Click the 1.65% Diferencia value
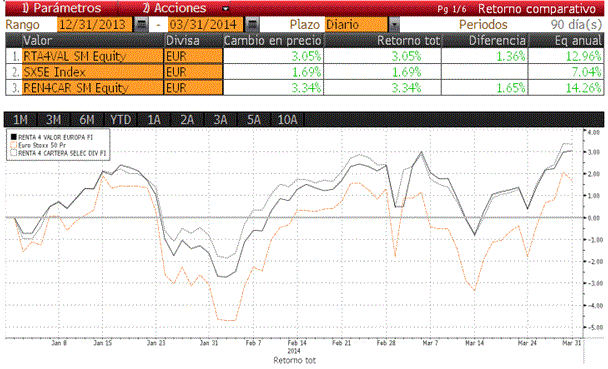The width and height of the screenshot is (608, 369). point(511,88)
